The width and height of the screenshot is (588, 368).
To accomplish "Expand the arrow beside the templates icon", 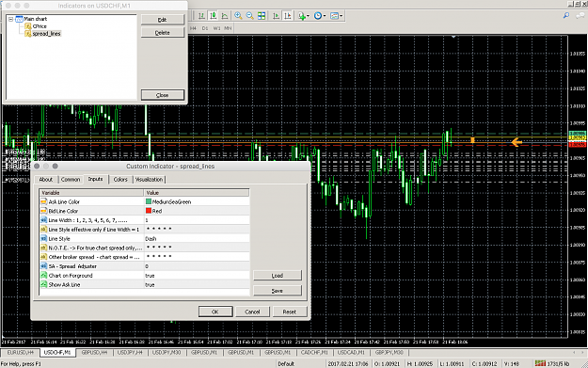I will click(x=341, y=16).
